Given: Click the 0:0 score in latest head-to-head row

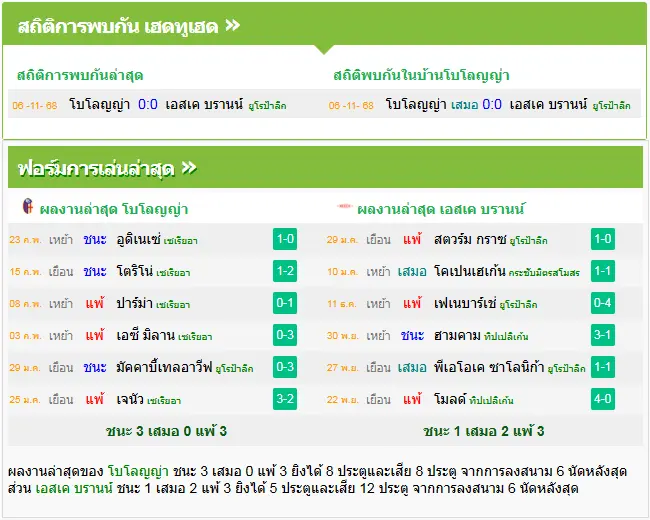Looking at the screenshot, I should click(x=148, y=104).
